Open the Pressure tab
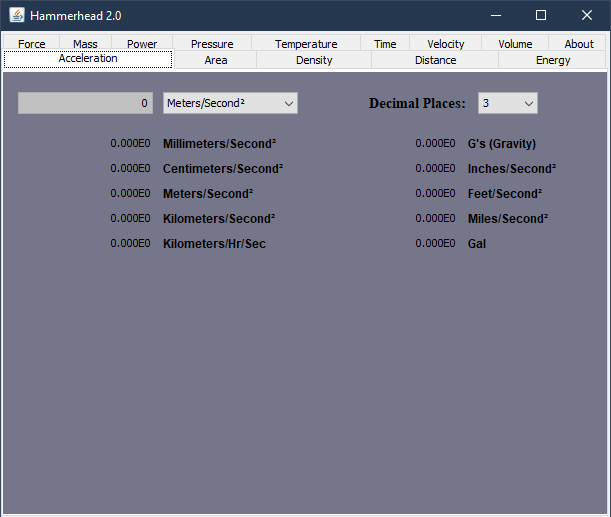 (x=212, y=44)
